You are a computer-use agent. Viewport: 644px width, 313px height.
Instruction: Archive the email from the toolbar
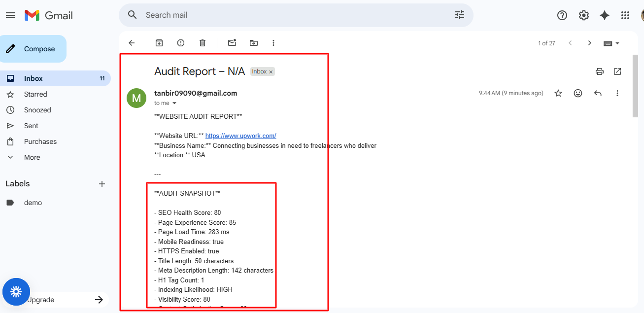(x=159, y=43)
